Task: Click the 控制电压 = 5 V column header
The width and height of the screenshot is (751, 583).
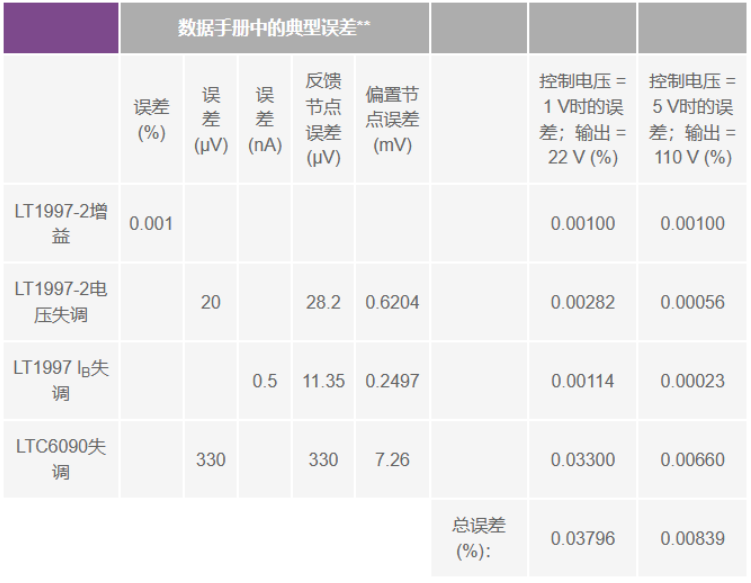Action: tap(692, 119)
